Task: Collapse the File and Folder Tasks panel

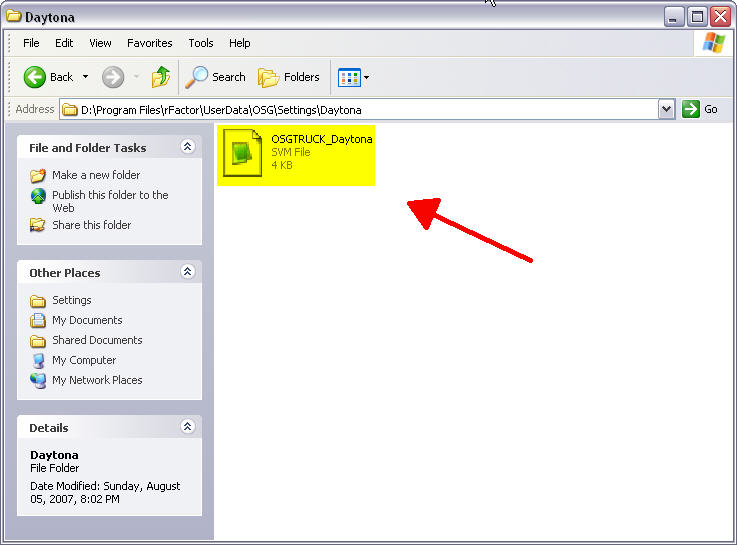Action: click(x=188, y=147)
